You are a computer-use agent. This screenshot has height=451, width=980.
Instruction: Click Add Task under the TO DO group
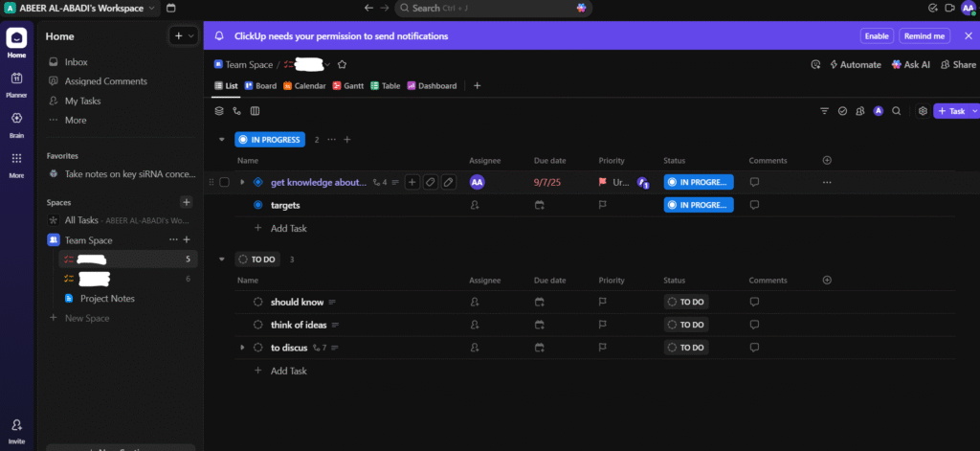pyautogui.click(x=288, y=371)
